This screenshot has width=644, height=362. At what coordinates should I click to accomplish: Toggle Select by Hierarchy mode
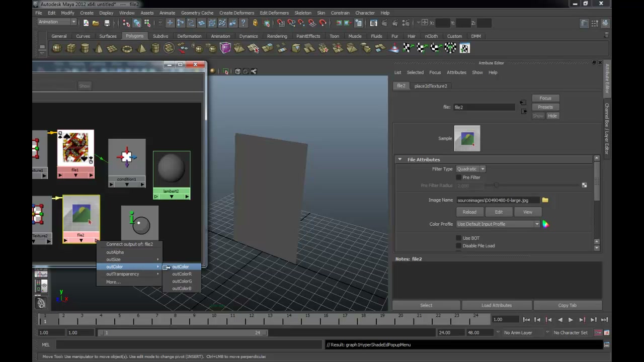(126, 23)
